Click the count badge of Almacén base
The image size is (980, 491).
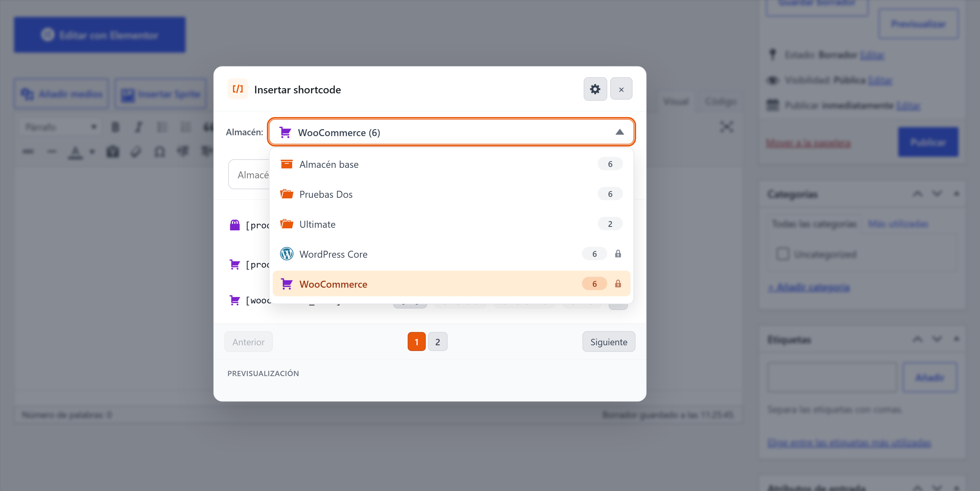pyautogui.click(x=610, y=164)
